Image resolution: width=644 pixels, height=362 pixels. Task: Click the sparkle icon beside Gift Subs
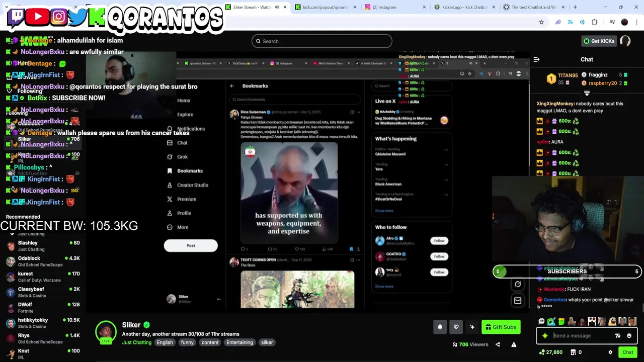[472, 327]
